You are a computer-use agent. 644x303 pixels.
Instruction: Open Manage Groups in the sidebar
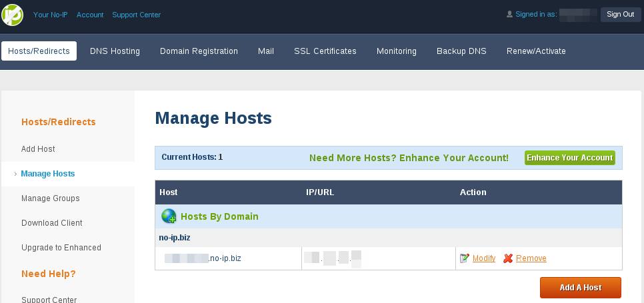(51, 198)
